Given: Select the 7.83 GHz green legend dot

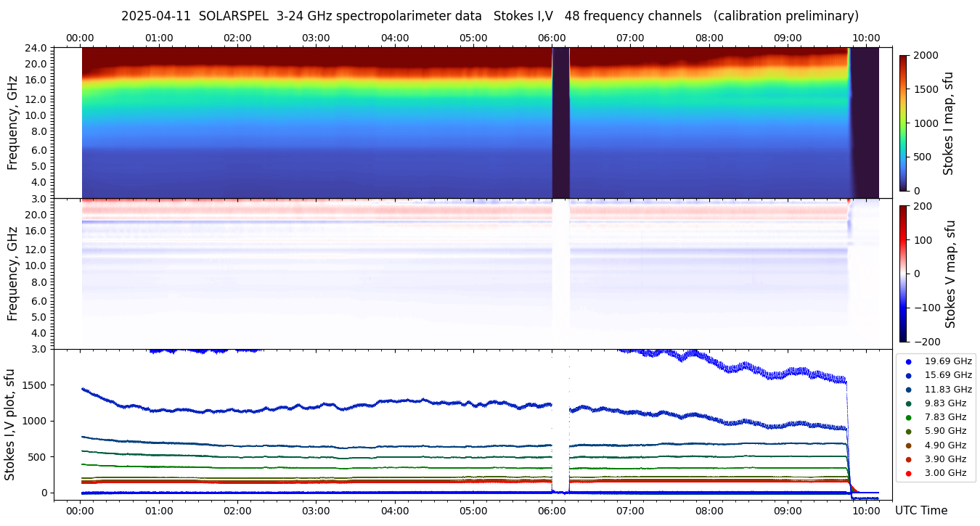Looking at the screenshot, I should click(908, 417).
